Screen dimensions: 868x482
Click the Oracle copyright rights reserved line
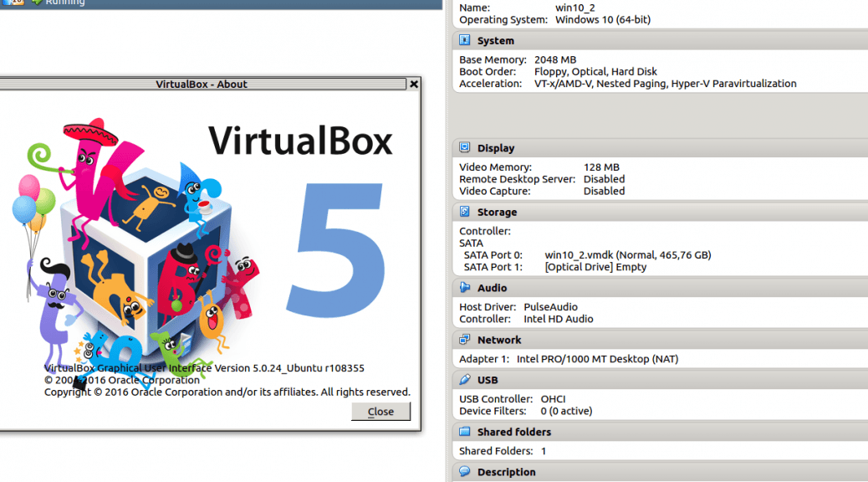227,392
